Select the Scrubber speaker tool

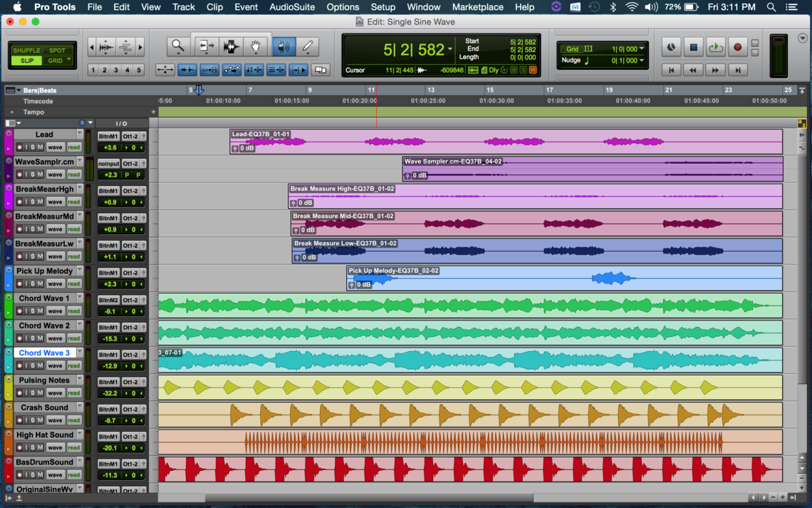click(x=283, y=46)
